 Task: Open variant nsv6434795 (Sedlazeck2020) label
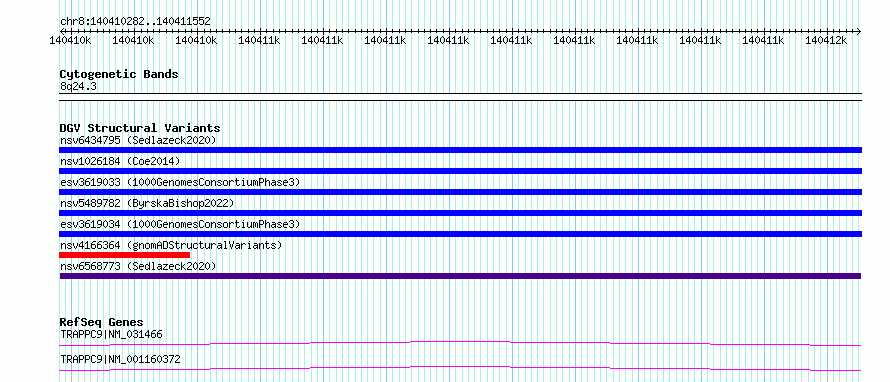click(138, 140)
